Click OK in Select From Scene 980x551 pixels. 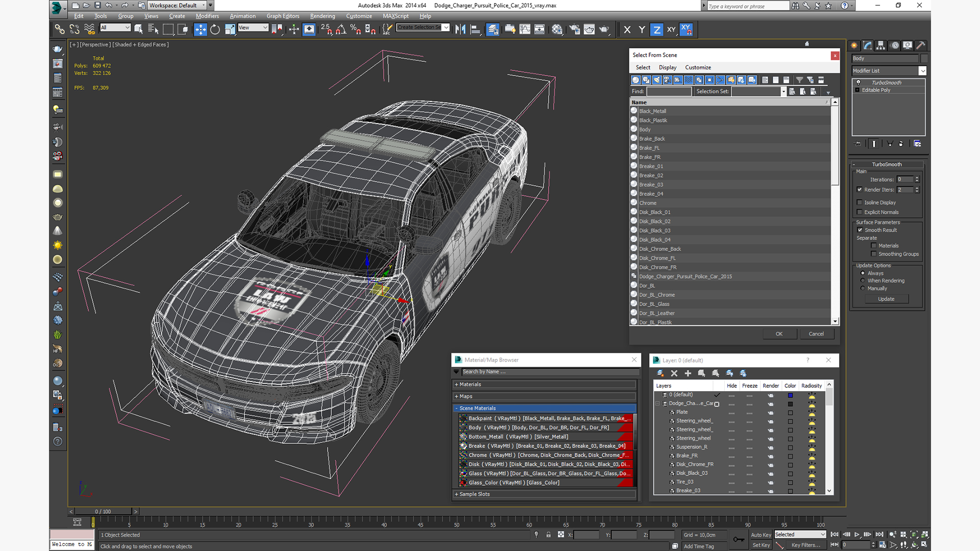(x=779, y=334)
